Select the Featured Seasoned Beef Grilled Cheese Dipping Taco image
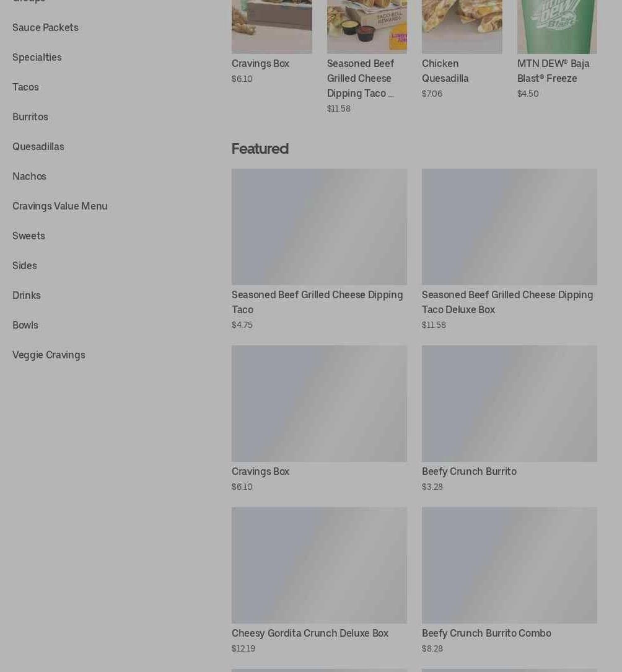 pyautogui.click(x=319, y=227)
